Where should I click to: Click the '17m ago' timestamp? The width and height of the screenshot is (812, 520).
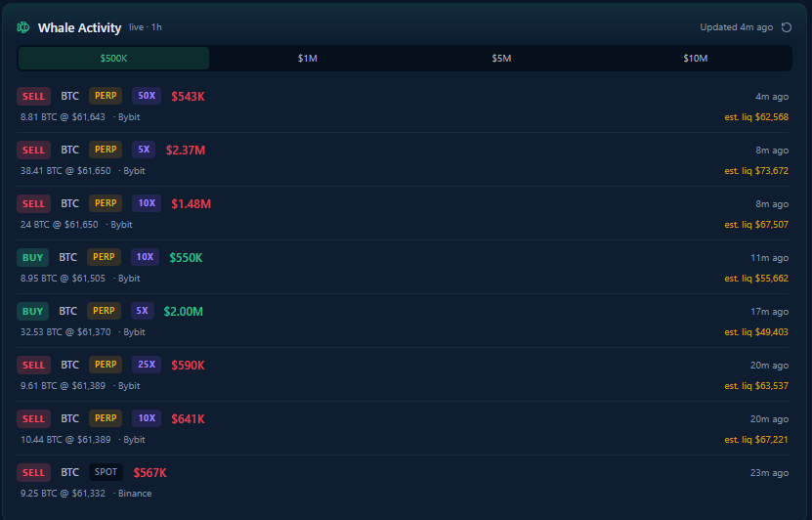tap(770, 312)
